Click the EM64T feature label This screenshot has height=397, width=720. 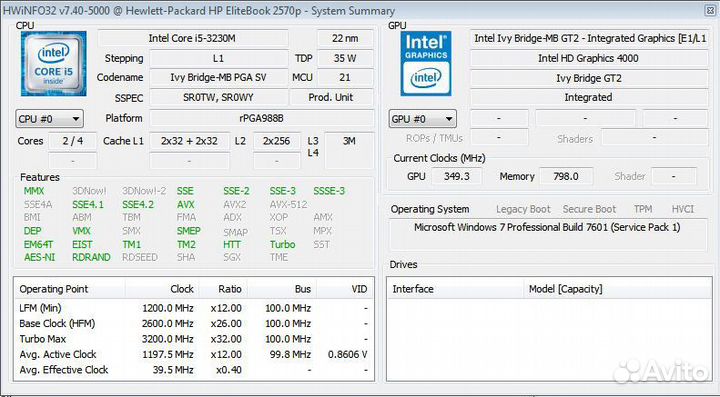click(x=39, y=245)
